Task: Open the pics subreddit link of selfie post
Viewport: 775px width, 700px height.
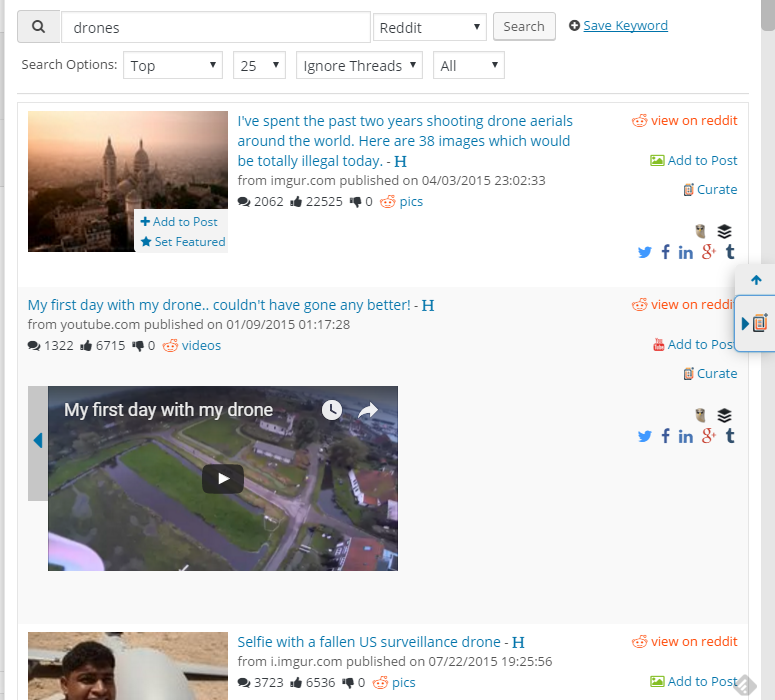Action: pyautogui.click(x=403, y=683)
